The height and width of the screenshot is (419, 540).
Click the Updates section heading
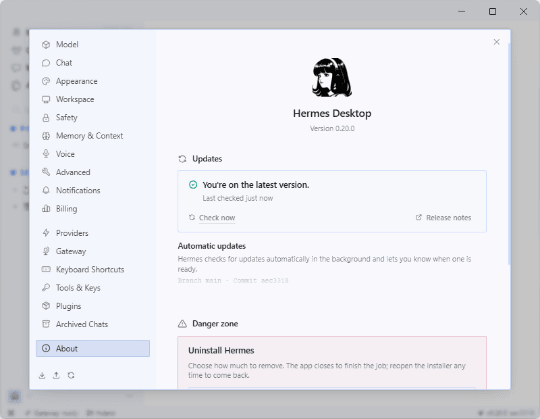[x=207, y=159]
